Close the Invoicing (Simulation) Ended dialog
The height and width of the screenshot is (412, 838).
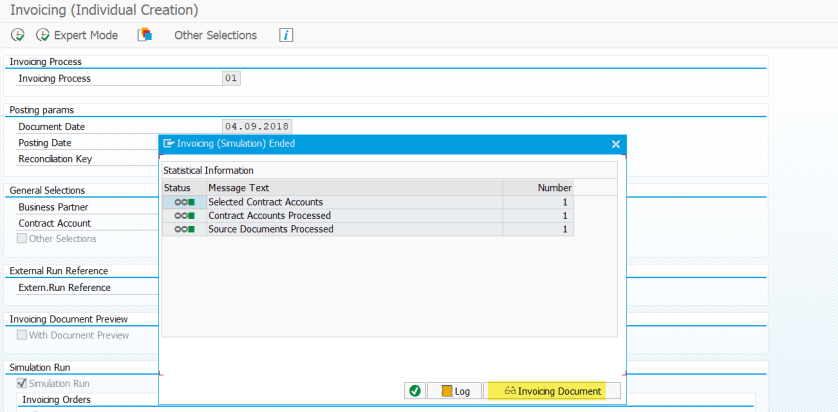click(615, 144)
